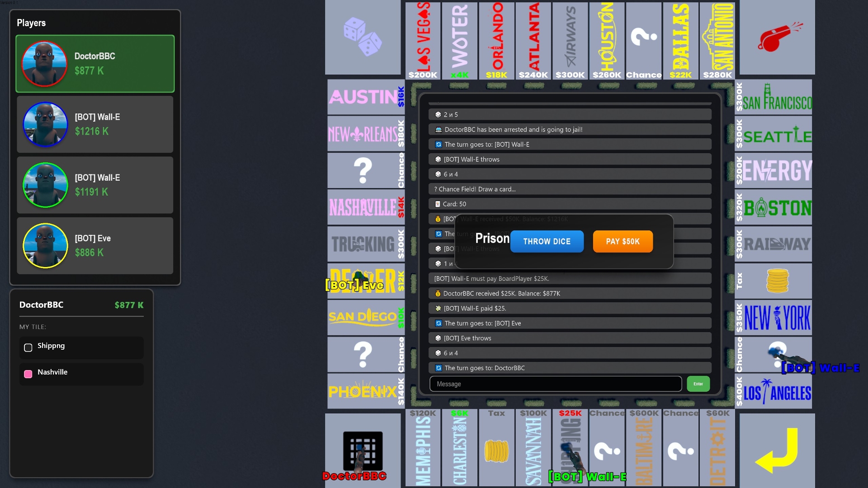Select DoctorBBC player card
Screen dimensions: 868x488
pos(95,64)
